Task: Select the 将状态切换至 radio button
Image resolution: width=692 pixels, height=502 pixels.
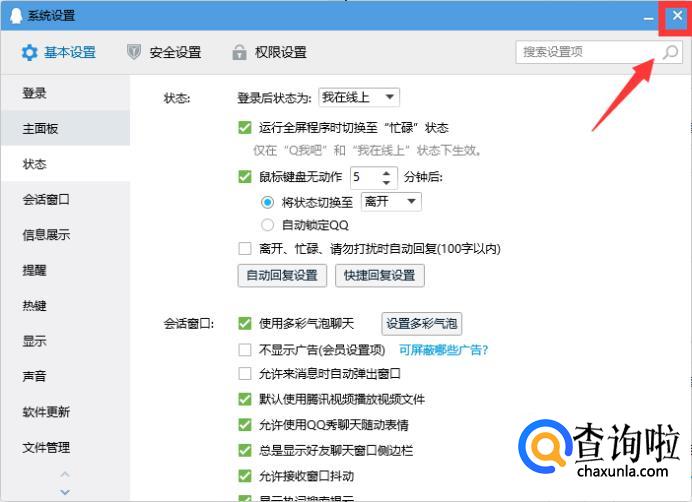Action: 267,202
